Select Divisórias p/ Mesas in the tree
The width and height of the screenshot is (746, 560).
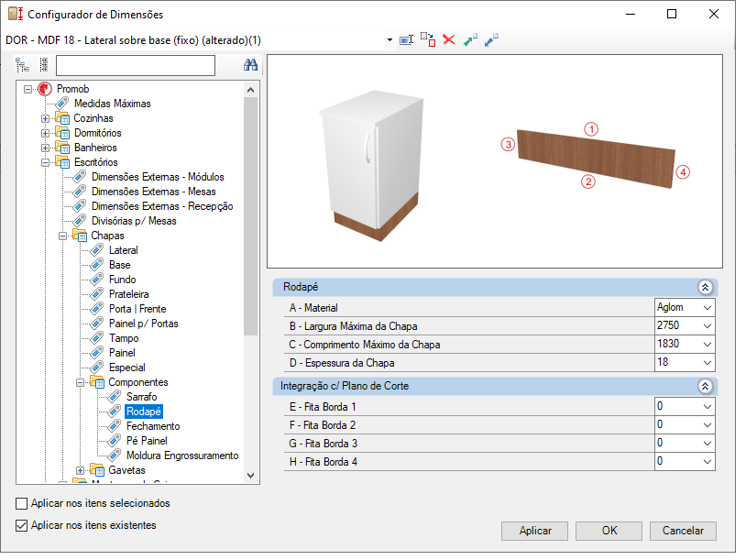(134, 221)
